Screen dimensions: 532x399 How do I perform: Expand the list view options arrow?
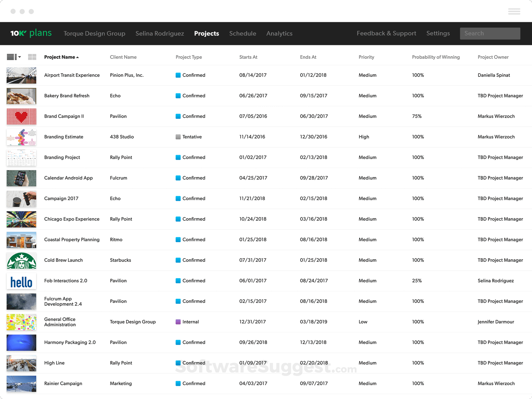point(20,57)
